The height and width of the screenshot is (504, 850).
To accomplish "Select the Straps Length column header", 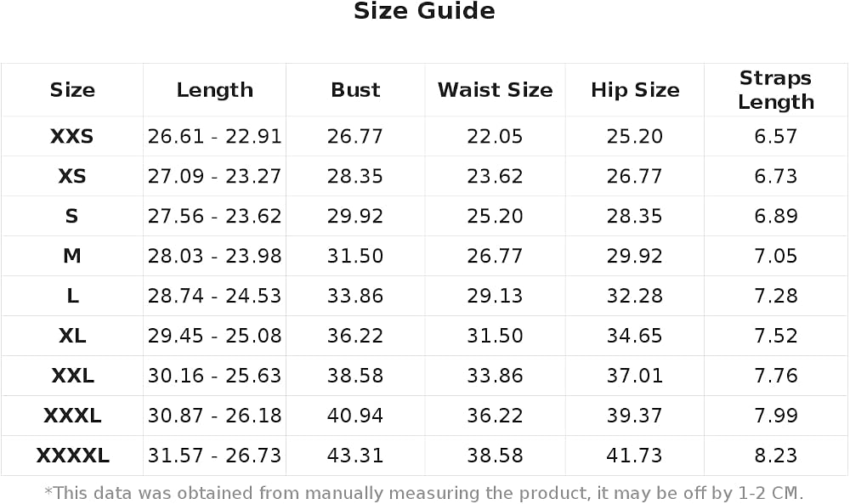I will (x=776, y=90).
